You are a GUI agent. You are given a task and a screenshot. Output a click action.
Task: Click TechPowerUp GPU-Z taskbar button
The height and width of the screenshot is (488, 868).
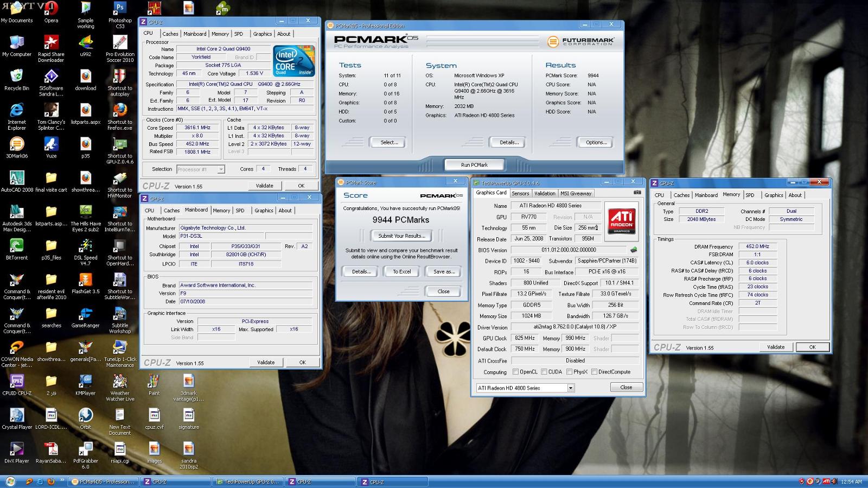coord(247,481)
